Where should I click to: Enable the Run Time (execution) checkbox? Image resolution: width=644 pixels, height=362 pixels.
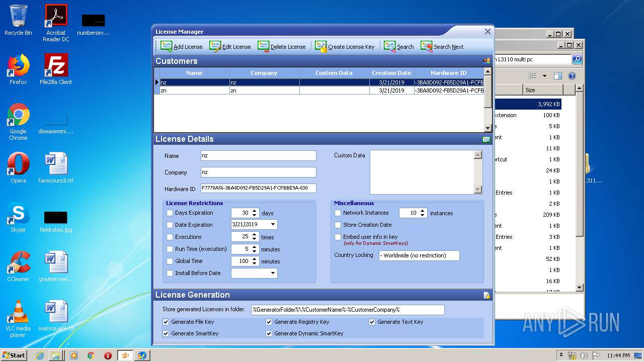click(170, 249)
